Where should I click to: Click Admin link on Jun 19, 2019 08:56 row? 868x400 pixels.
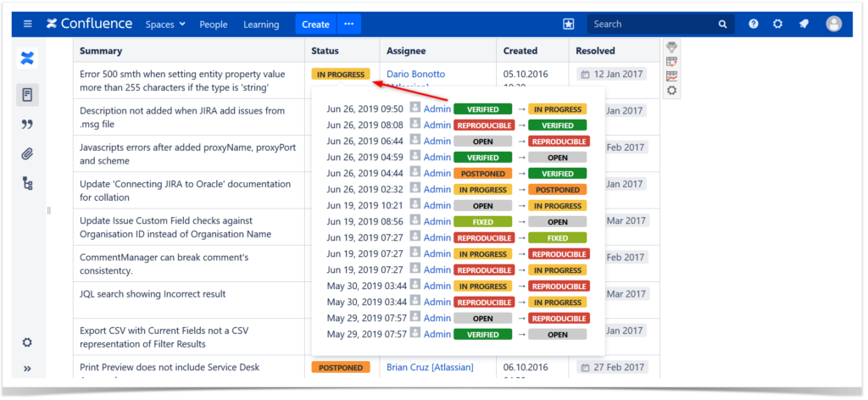437,221
